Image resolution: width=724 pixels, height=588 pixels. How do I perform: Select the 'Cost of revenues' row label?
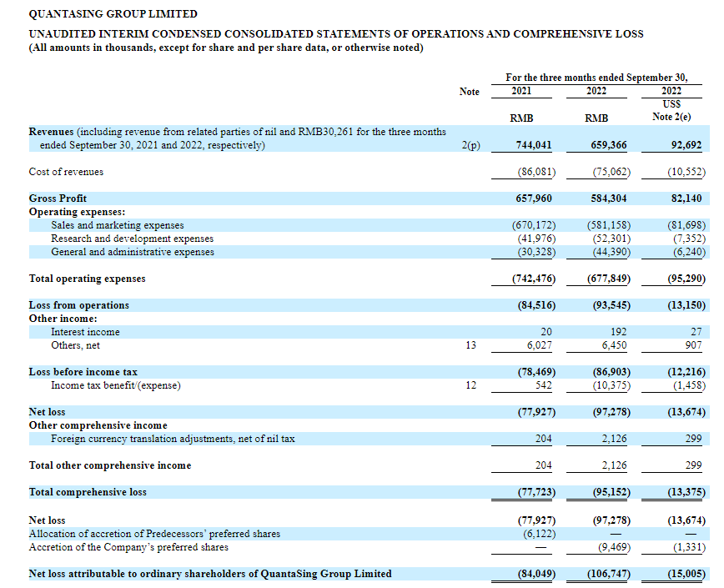66,172
